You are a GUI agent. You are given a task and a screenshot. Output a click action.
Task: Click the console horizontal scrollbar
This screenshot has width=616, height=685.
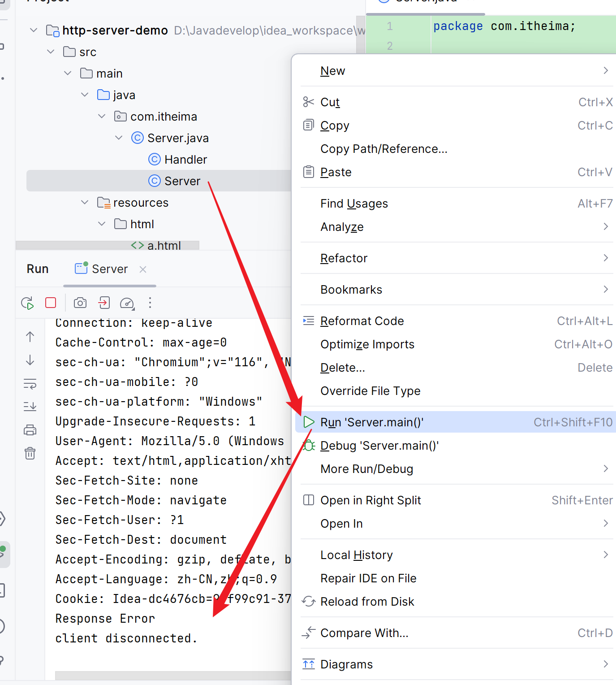(x=173, y=675)
